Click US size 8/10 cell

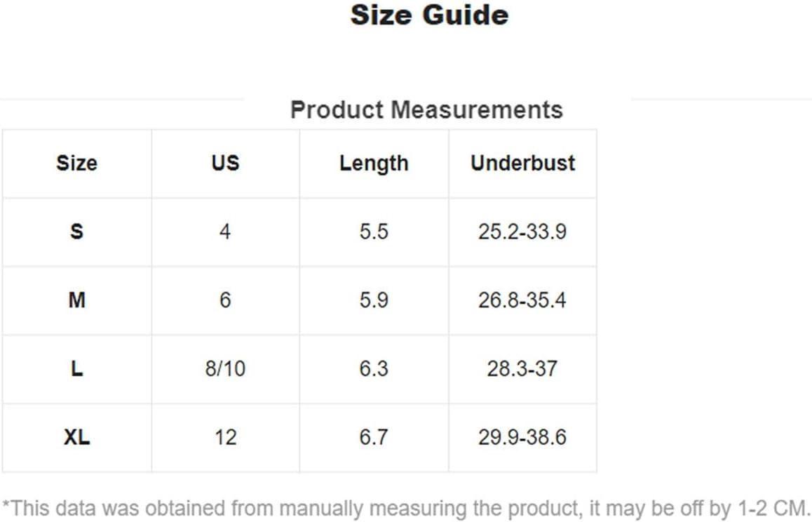pyautogui.click(x=225, y=369)
